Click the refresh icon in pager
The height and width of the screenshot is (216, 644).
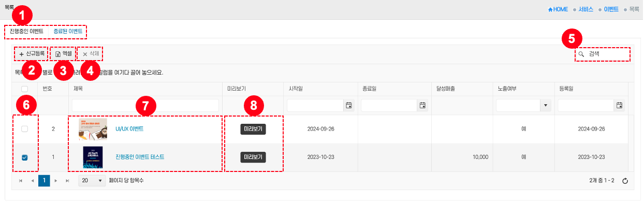625,181
